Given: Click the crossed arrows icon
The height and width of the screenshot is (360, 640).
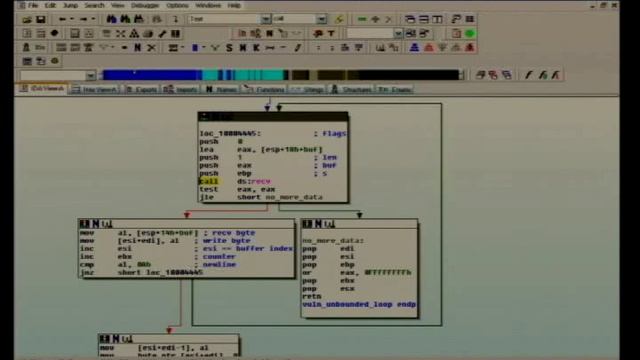Looking at the screenshot, I should point(120,33).
